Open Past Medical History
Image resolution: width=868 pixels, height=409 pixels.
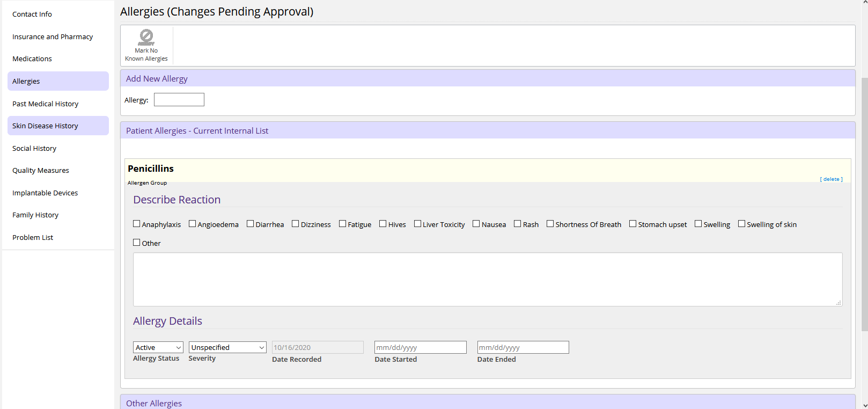(x=45, y=104)
